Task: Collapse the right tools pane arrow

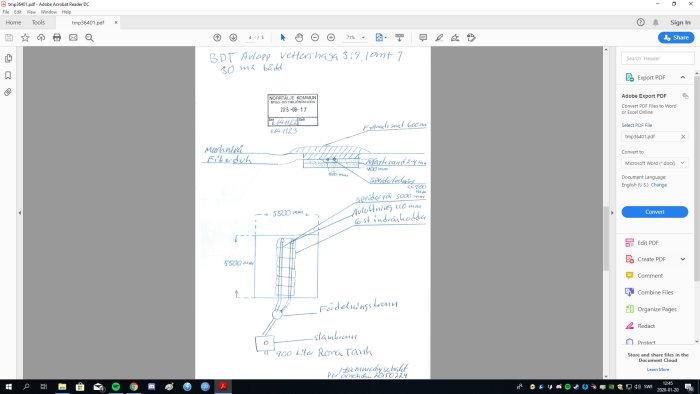Action: pyautogui.click(x=612, y=213)
